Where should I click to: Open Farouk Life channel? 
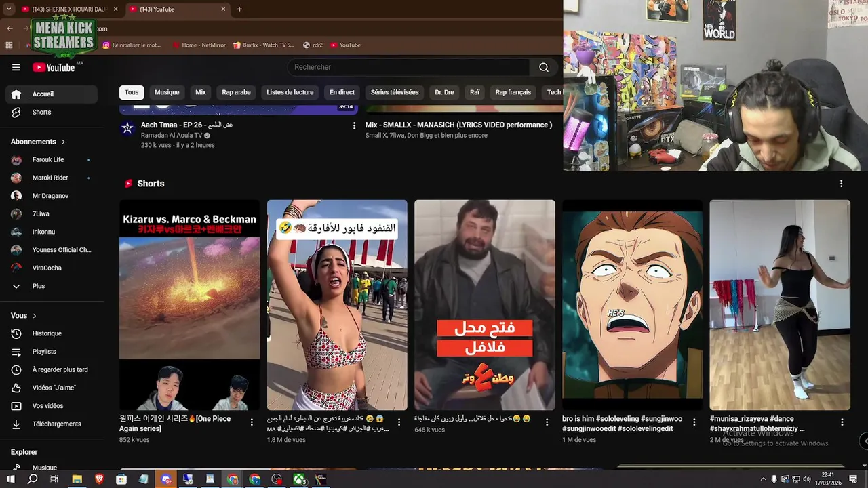pos(52,159)
